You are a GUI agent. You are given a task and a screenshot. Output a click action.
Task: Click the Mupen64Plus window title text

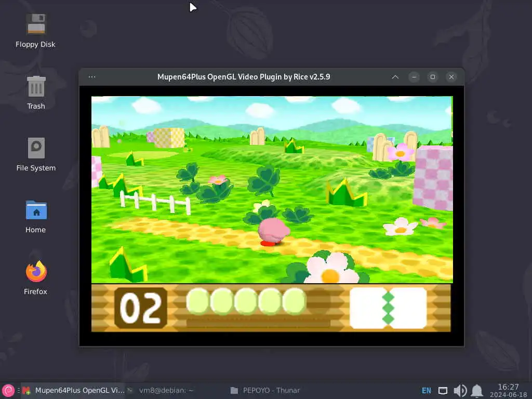click(244, 77)
